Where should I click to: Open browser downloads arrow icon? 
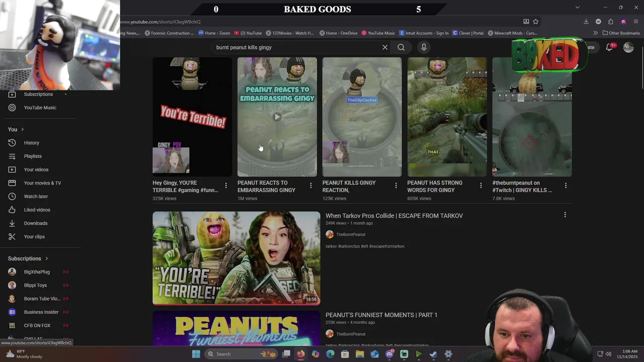[x=586, y=22]
